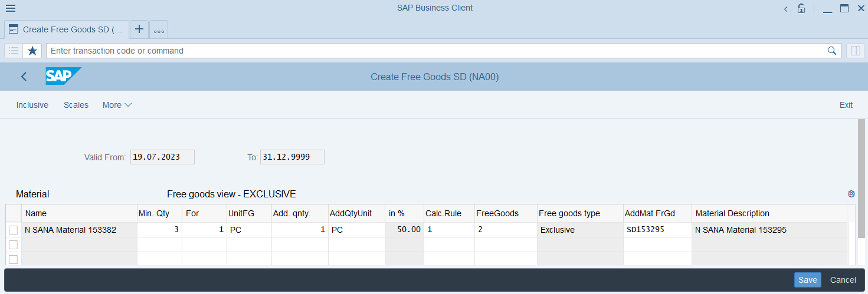Click Exit in the toolbar

click(846, 105)
